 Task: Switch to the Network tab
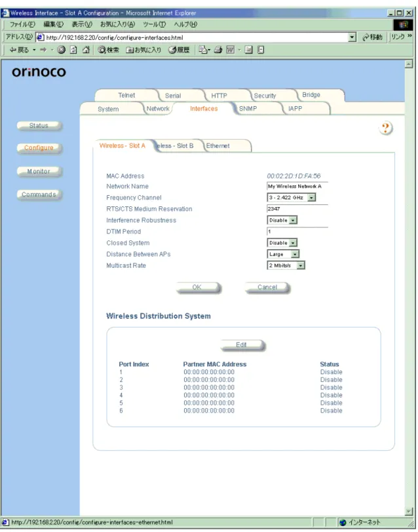pos(158,109)
